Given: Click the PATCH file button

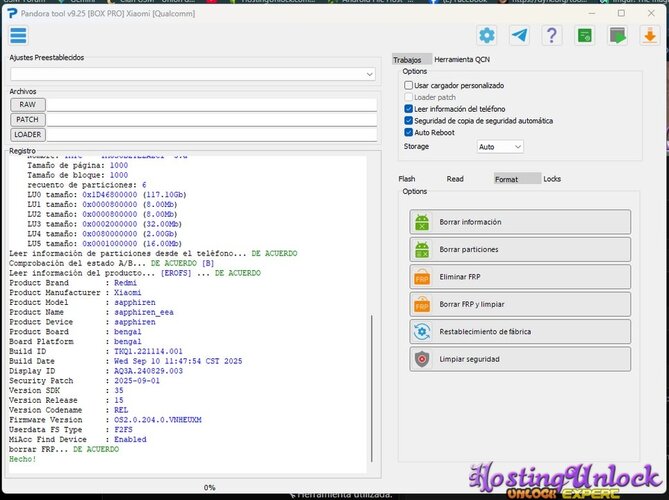Looking at the screenshot, I should pyautogui.click(x=28, y=119).
